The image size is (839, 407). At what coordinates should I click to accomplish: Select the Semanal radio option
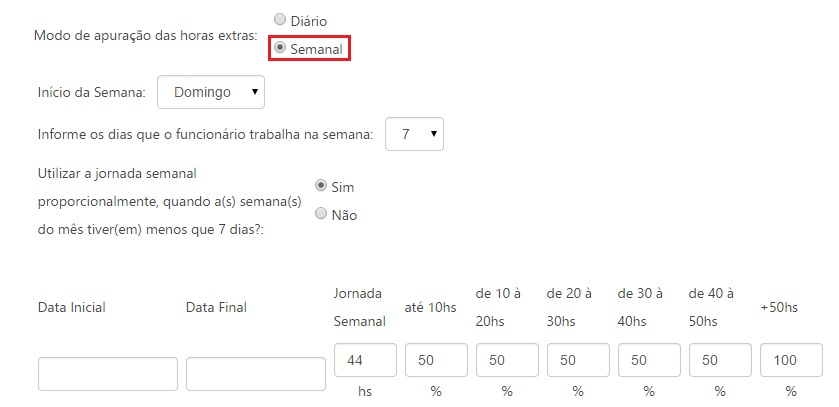[x=280, y=47]
